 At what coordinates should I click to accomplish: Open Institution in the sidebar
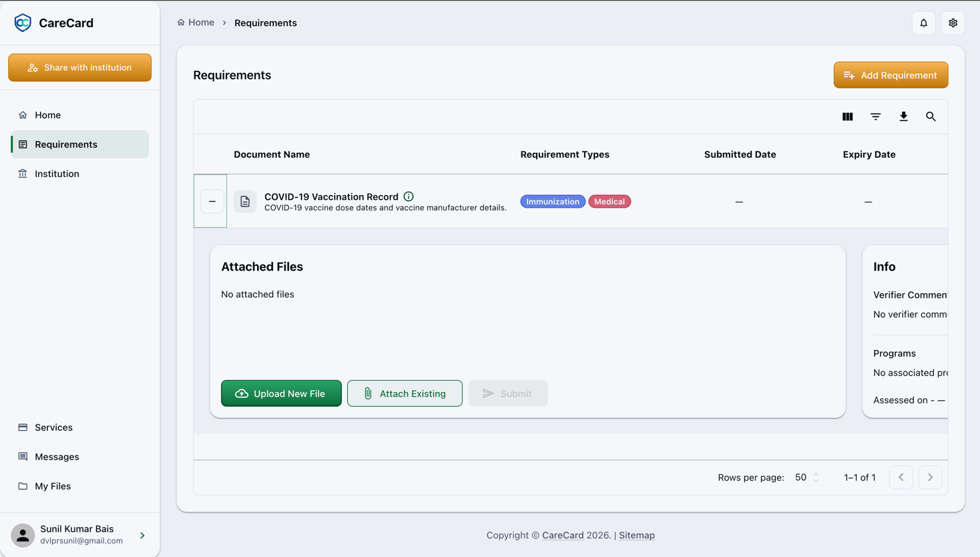pyautogui.click(x=80, y=174)
